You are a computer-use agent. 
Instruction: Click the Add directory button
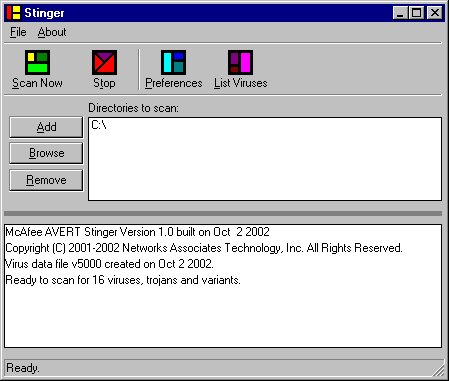coord(46,127)
